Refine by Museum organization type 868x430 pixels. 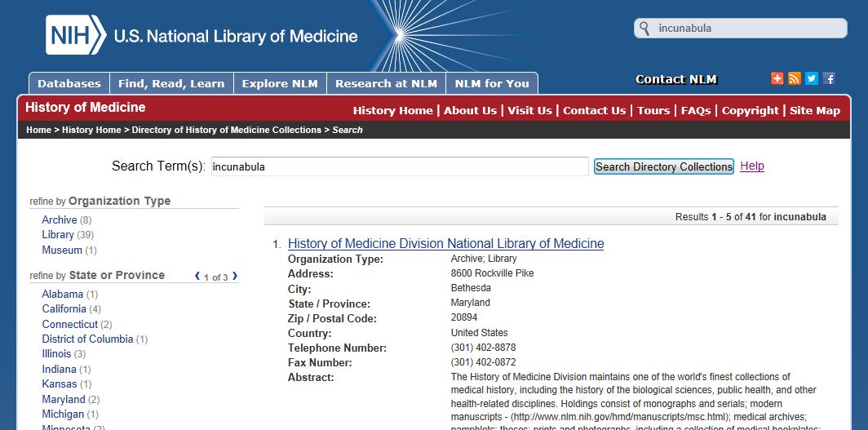coord(62,250)
